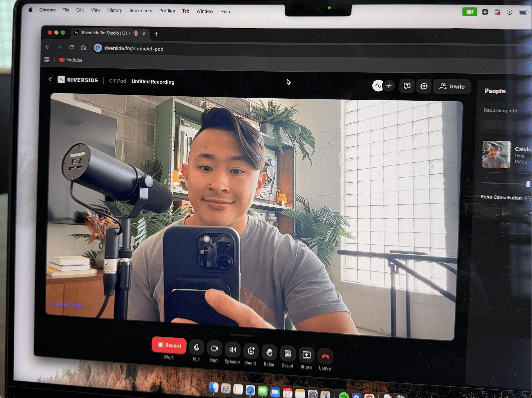532x398 pixels.
Task: Open Calendar showing Aug 24 in Dock
Action: pos(288,393)
